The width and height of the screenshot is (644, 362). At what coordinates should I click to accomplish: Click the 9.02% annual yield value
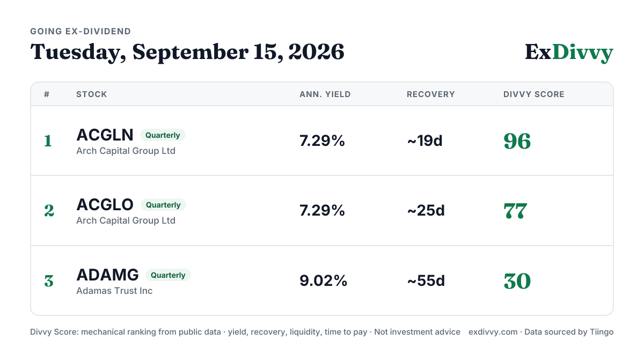(x=324, y=281)
